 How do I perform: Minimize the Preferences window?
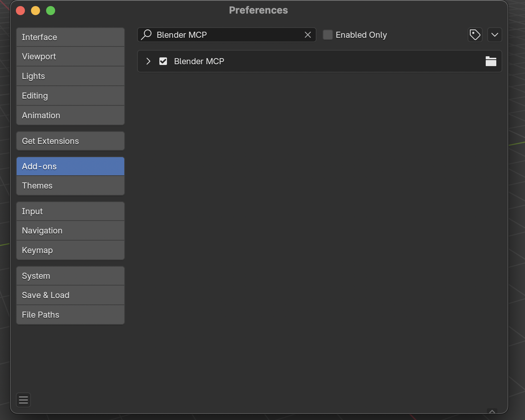(36, 11)
